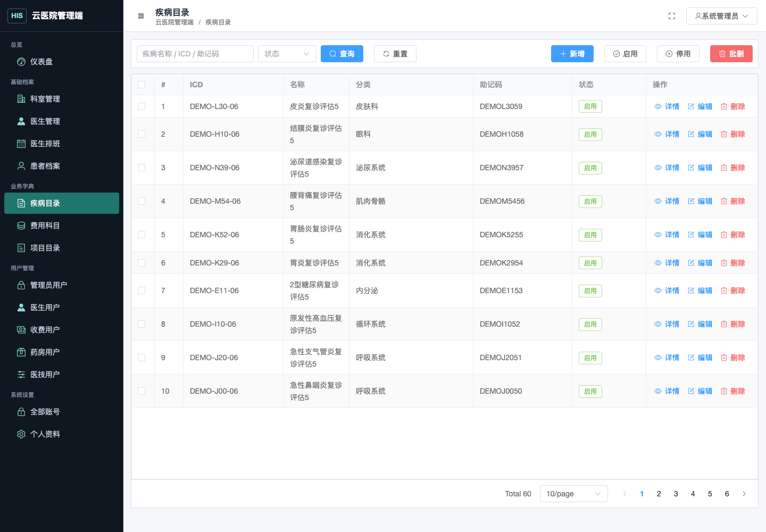Viewport: 766px width, 532px height.
Task: Go to pagination page 6
Action: coord(727,494)
